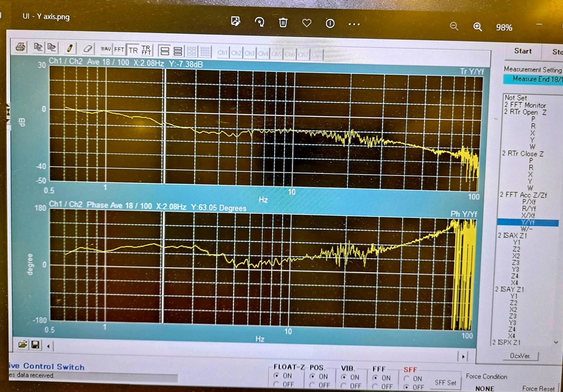The image size is (563, 392).
Task: Click the zoom out magnifier icon
Action: click(454, 26)
